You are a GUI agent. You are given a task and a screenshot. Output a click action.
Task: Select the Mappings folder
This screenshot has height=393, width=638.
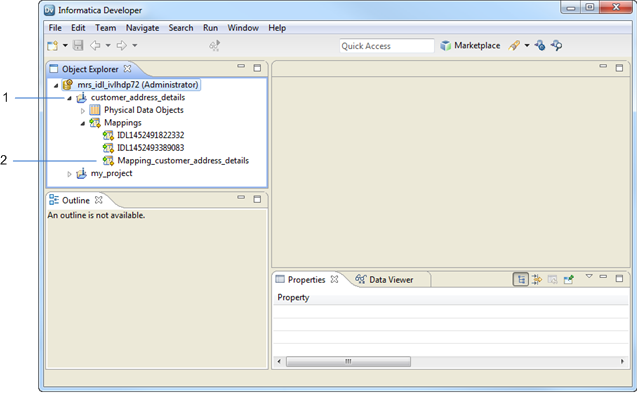tap(123, 122)
